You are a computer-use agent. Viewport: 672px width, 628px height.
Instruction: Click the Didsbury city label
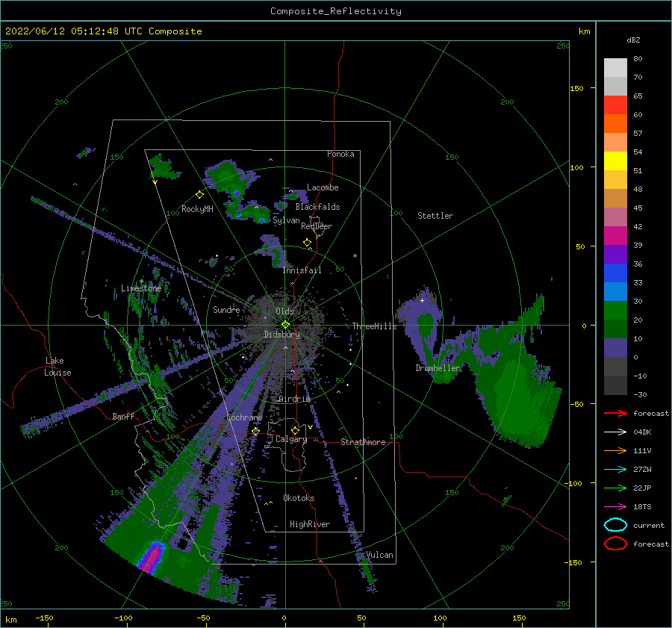click(x=281, y=335)
